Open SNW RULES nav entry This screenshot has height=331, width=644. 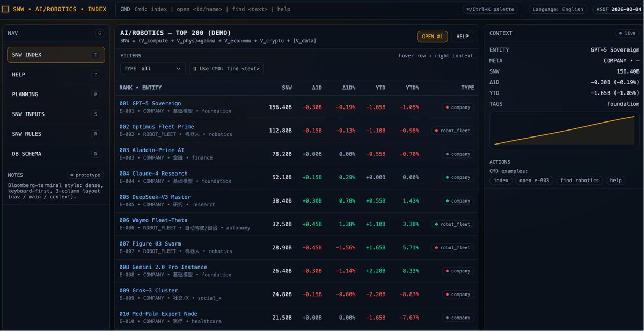tap(56, 134)
